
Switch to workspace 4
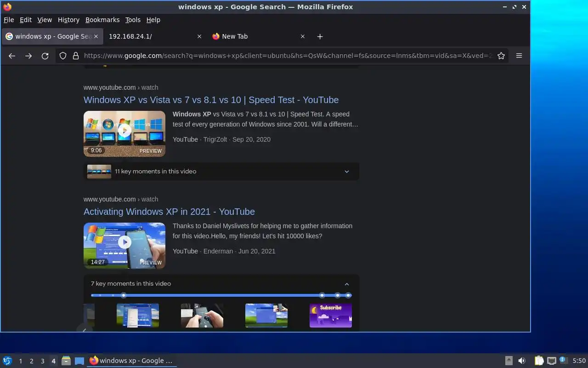point(53,361)
